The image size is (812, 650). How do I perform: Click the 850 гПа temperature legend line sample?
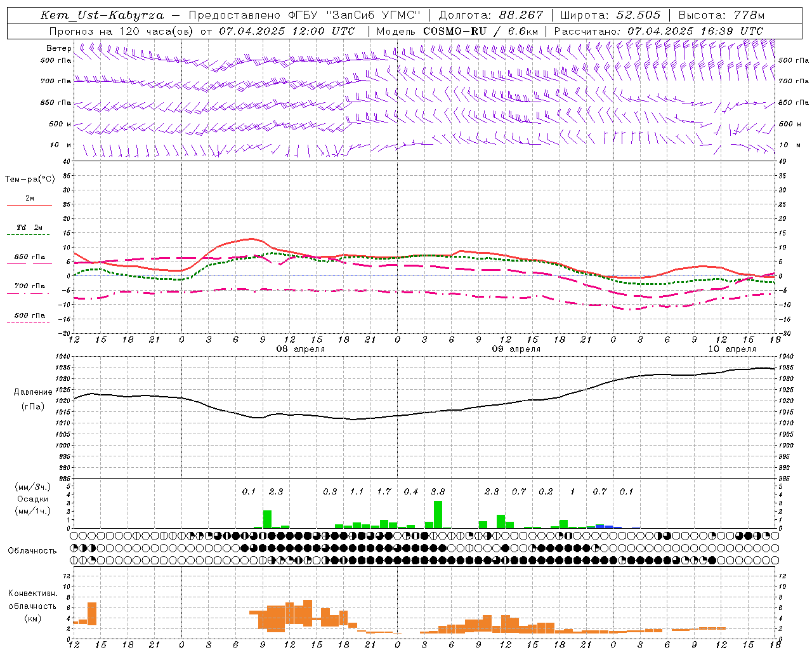(x=29, y=264)
